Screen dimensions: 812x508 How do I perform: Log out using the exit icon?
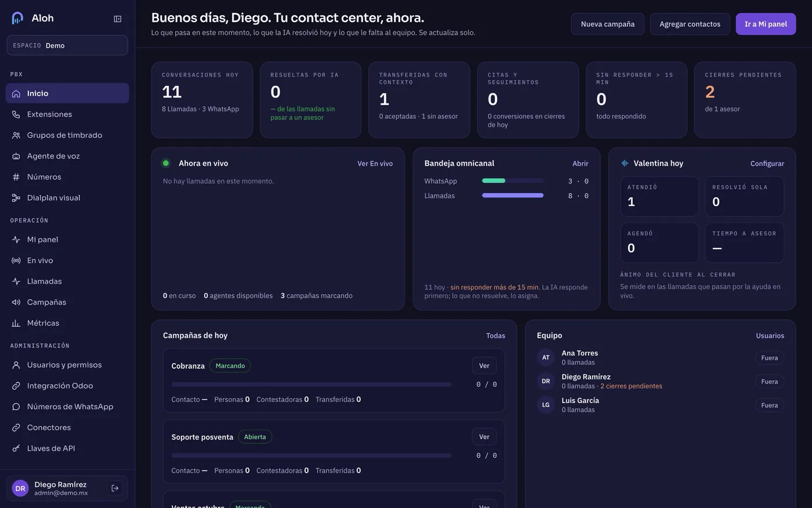point(115,488)
